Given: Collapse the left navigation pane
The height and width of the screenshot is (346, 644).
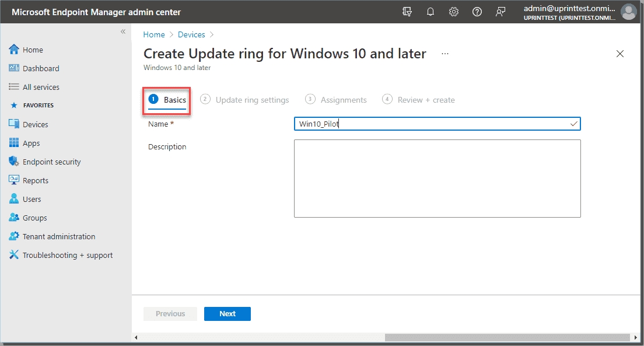Looking at the screenshot, I should coord(123,32).
